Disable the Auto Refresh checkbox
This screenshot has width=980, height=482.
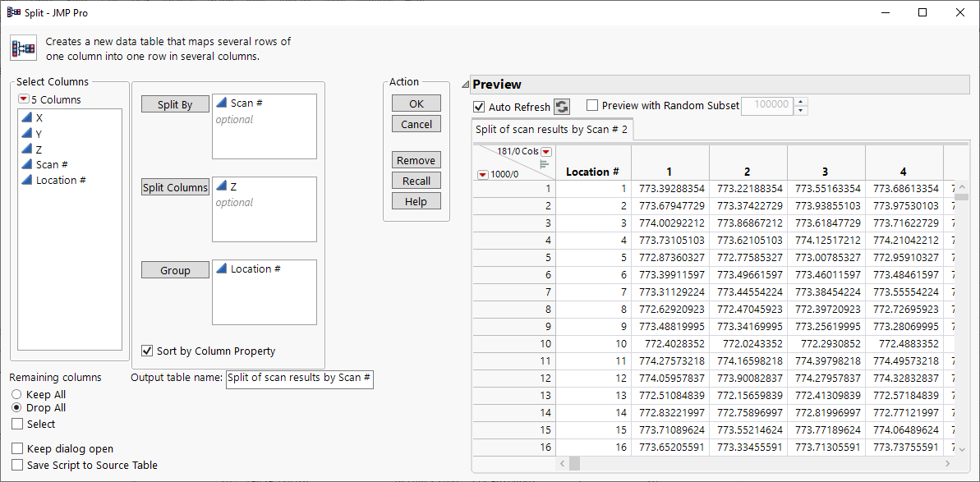point(479,107)
